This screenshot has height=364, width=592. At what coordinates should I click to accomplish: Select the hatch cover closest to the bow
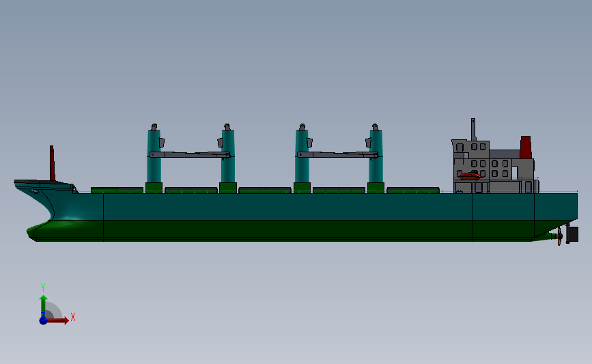tap(117, 191)
